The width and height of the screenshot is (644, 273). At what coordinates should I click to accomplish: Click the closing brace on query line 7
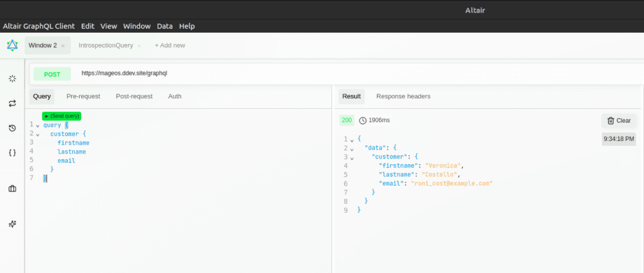click(x=45, y=178)
